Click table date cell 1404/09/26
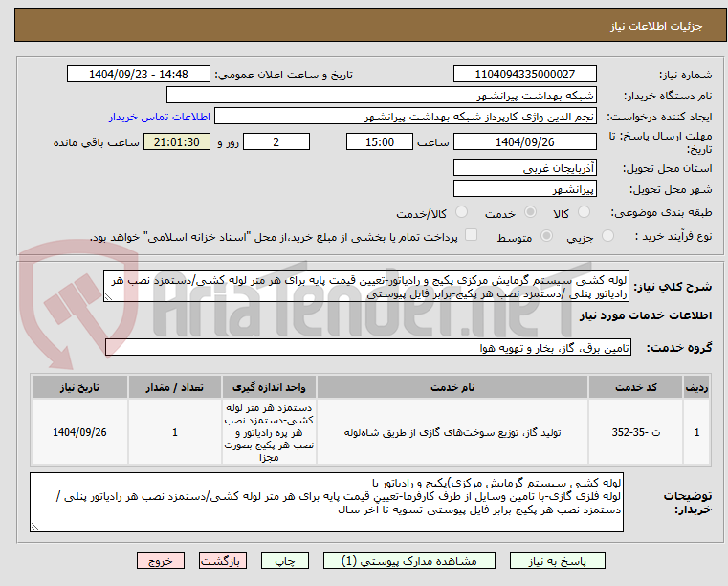This screenshot has width=728, height=586. click(79, 432)
